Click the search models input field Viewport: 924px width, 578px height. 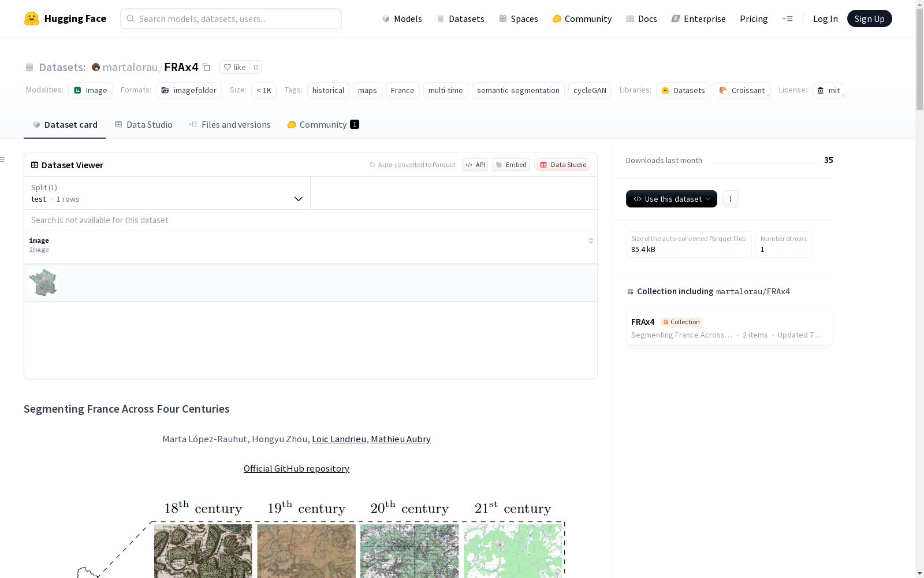(x=231, y=18)
